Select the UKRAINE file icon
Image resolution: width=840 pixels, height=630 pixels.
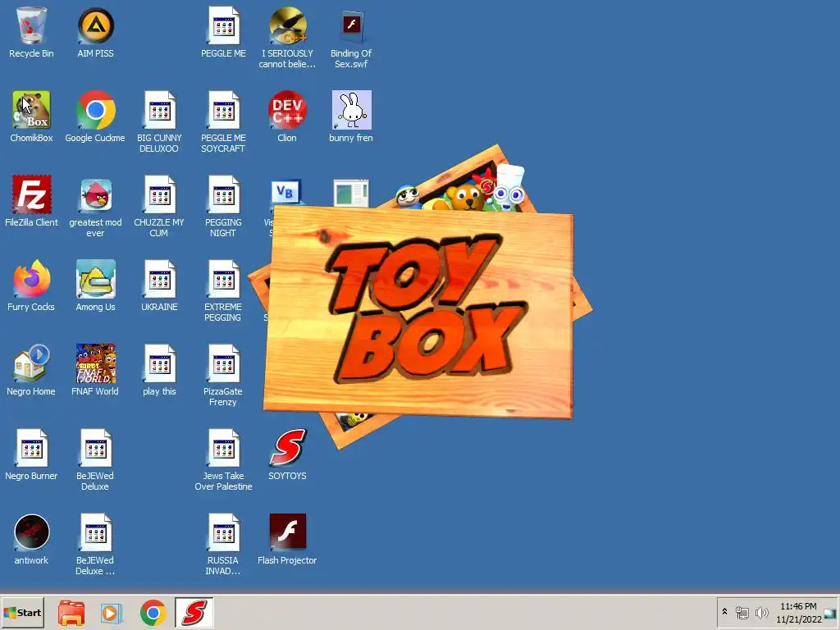159,279
